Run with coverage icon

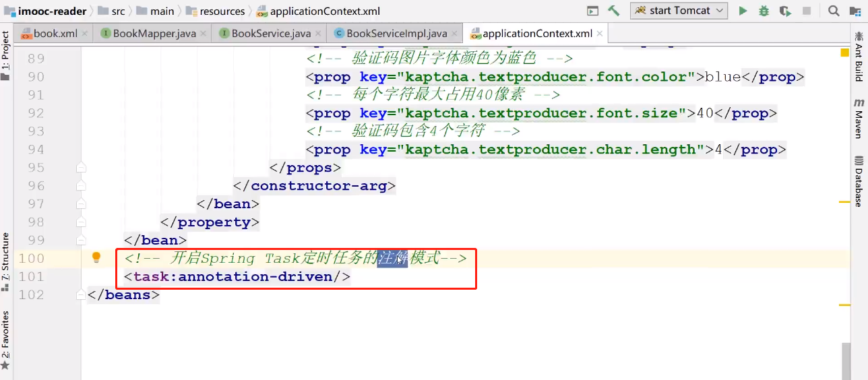(785, 11)
